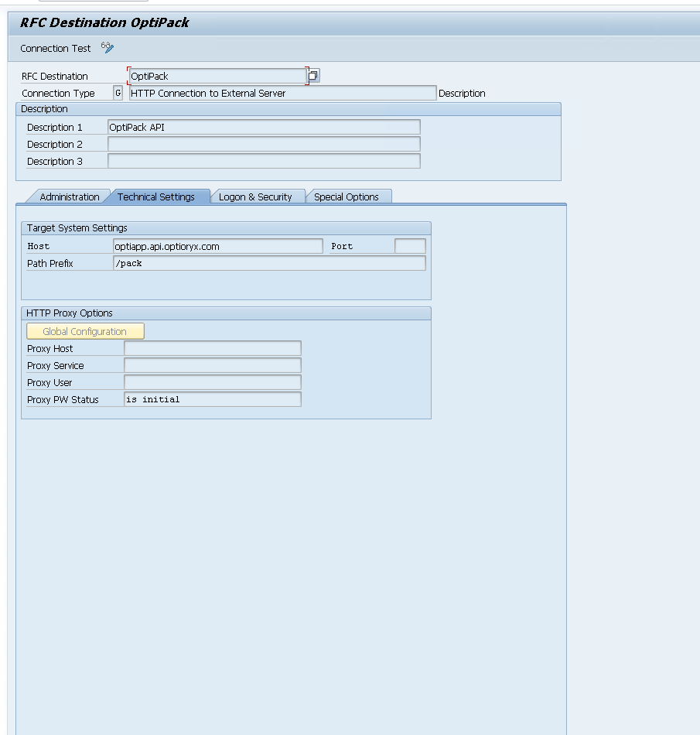Viewport: 700px width, 735px height.
Task: Focus the Port input box
Action: pyautogui.click(x=410, y=246)
